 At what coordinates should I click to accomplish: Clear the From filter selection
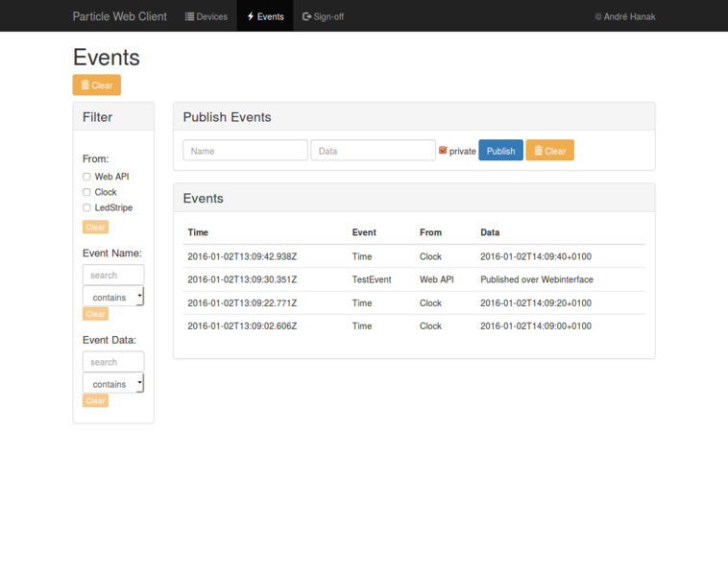95,228
